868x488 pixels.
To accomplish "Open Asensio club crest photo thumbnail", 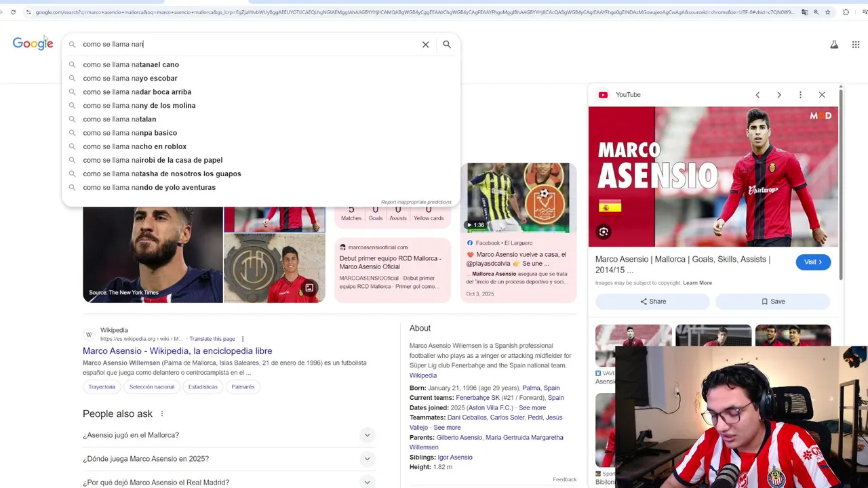I will click(274, 268).
